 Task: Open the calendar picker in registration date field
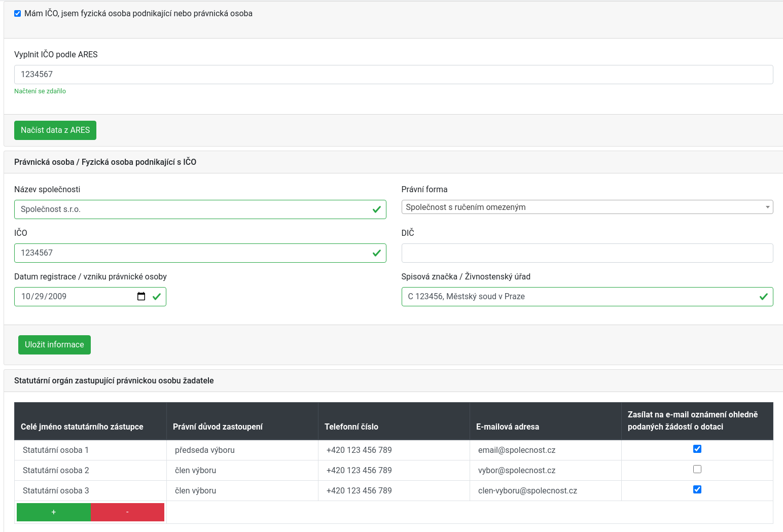point(141,297)
